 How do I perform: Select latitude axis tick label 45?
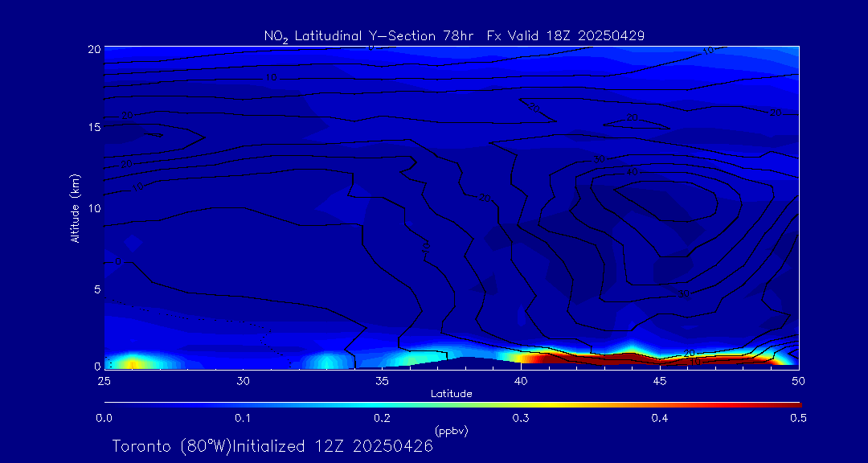coord(660,381)
